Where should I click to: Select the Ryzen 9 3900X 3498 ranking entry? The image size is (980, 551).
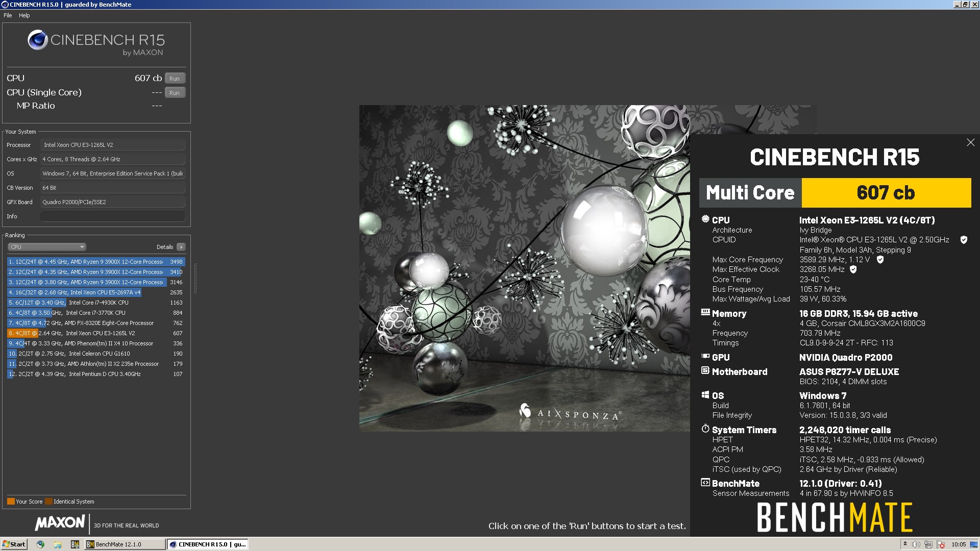click(x=95, y=262)
